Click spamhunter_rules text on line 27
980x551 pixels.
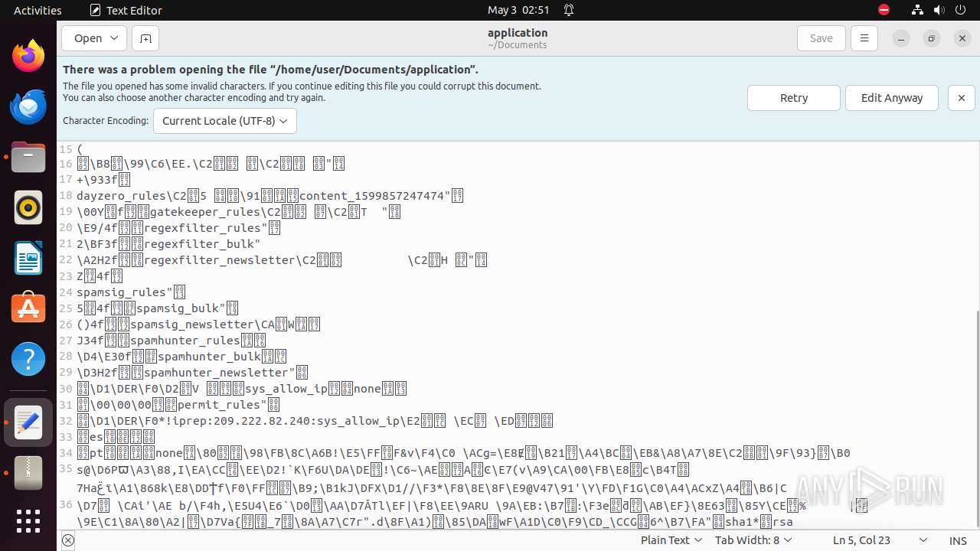click(x=186, y=341)
